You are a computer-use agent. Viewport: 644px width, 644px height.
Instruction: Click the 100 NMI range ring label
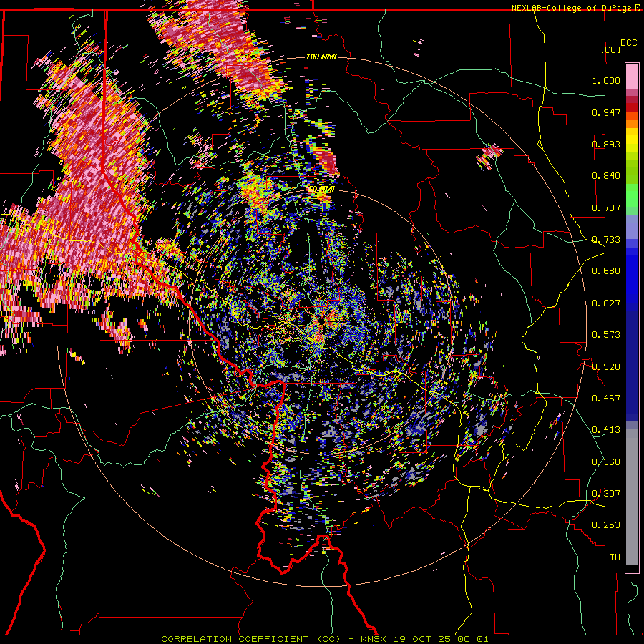tap(321, 57)
